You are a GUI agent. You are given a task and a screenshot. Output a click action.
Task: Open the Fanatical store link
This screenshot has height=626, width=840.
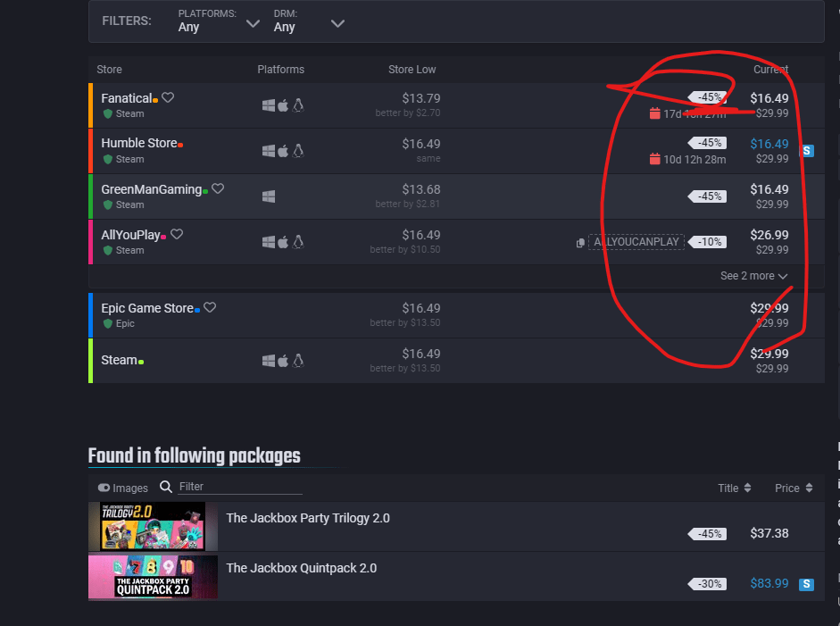127,98
